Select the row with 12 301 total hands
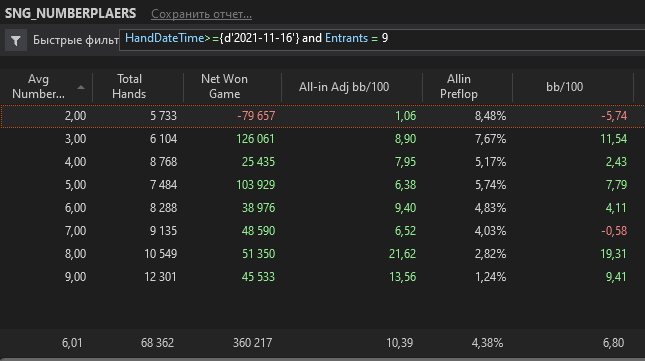The image size is (645, 361). pyautogui.click(x=322, y=277)
